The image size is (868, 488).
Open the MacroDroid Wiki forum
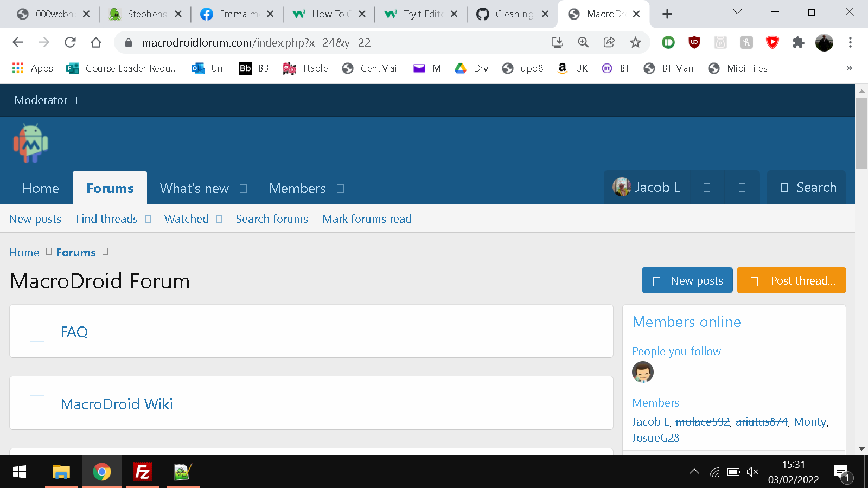[x=117, y=403]
